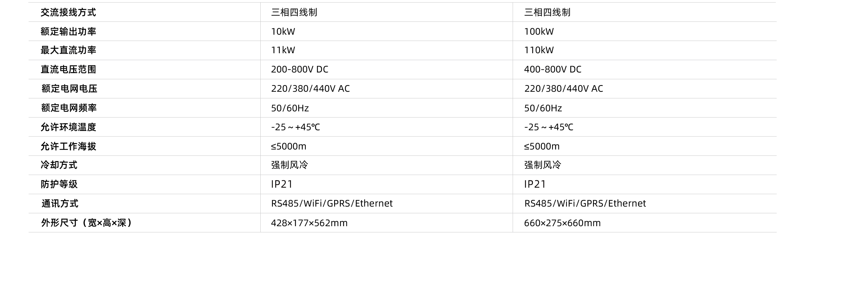The height and width of the screenshot is (299, 868).
Task: Select the 直流电压范围 row label
Action: (x=68, y=69)
